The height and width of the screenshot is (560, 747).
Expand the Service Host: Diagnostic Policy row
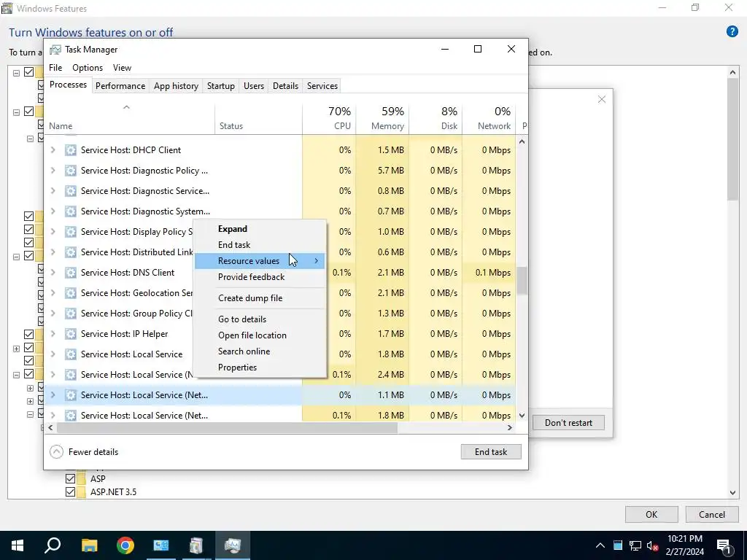pos(53,171)
